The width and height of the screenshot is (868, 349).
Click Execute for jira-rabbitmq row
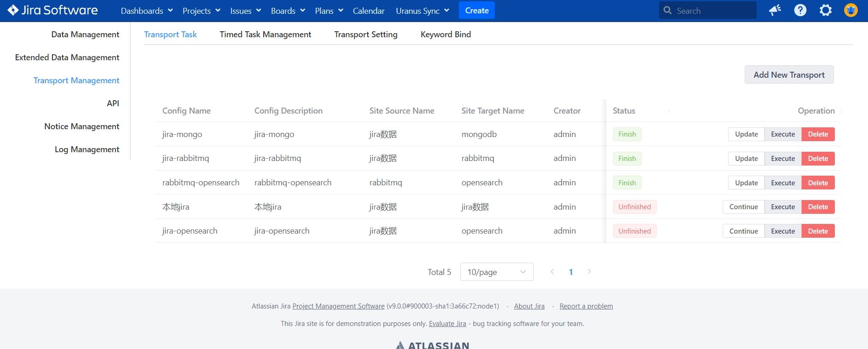coord(783,159)
